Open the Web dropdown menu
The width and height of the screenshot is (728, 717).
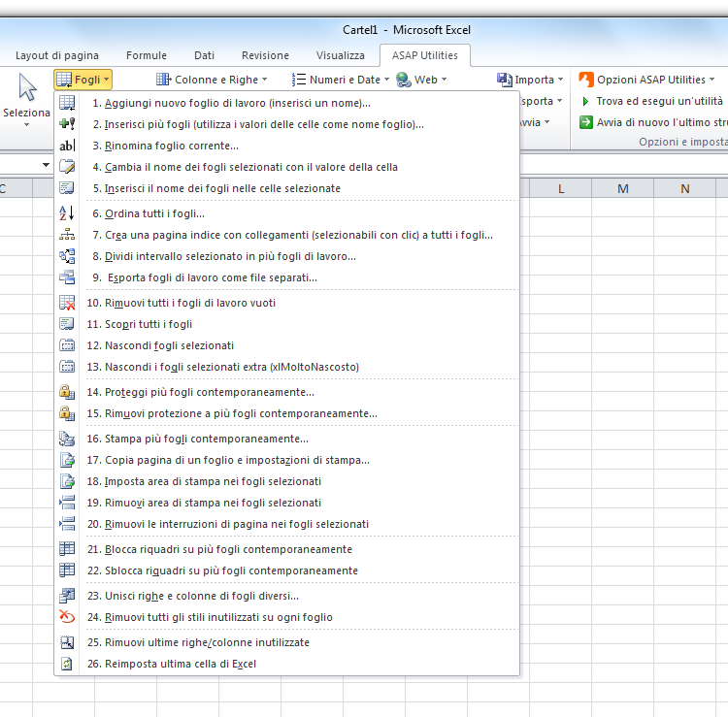click(421, 80)
